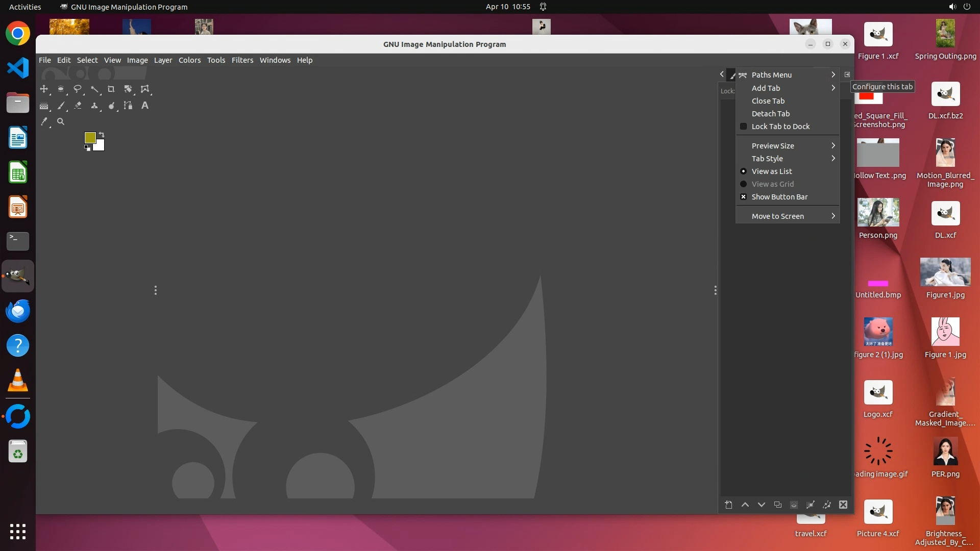Select the Eraser tool
Viewport: 980px width, 551px height.
pyautogui.click(x=78, y=106)
